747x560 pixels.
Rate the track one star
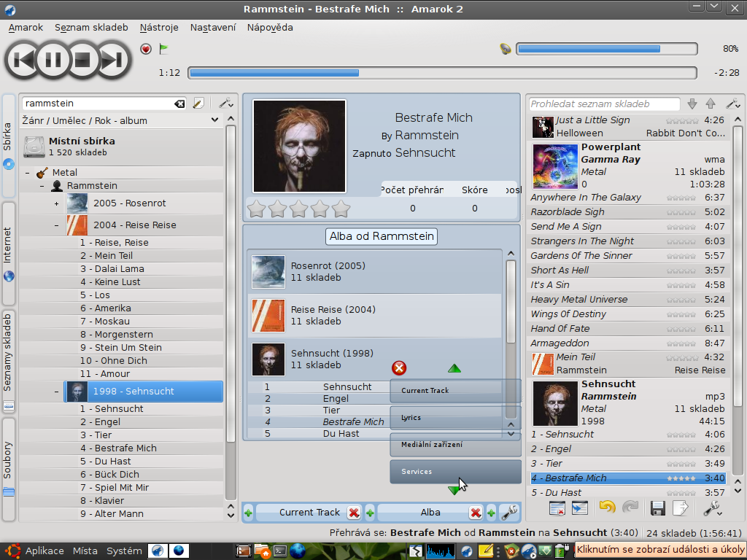point(256,209)
